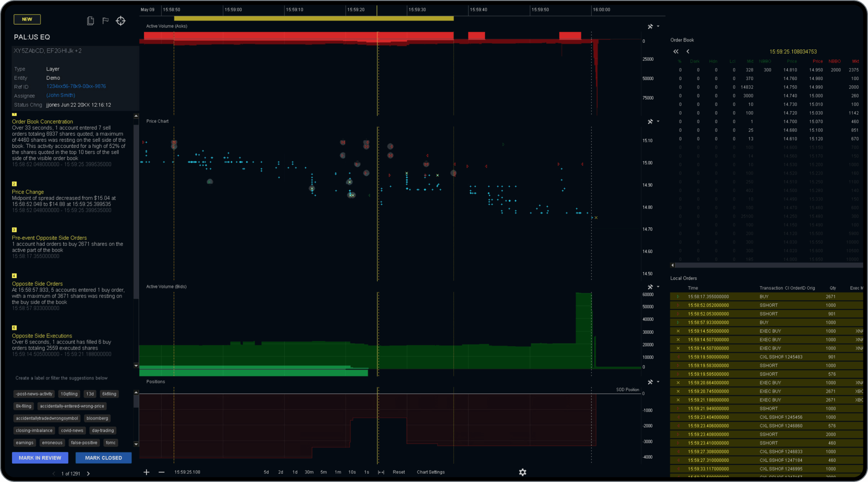
Task: Click the flag alert icon
Action: [x=105, y=21]
